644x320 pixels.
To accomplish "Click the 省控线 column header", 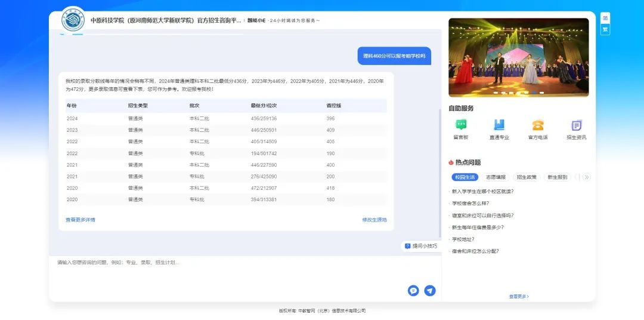I will [x=333, y=106].
